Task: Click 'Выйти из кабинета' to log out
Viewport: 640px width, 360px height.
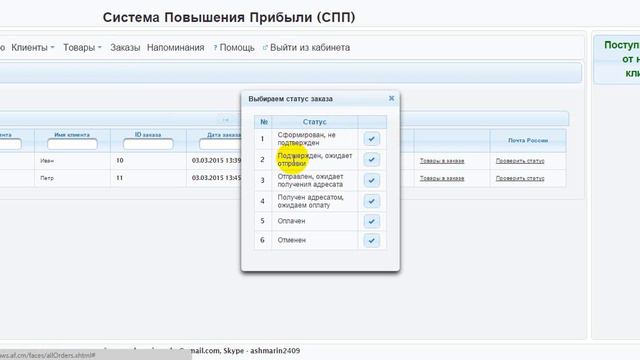Action: tap(306, 47)
